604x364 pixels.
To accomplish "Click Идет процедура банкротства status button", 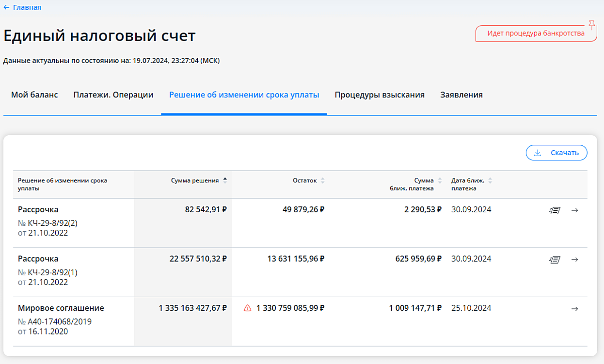I will click(x=535, y=33).
